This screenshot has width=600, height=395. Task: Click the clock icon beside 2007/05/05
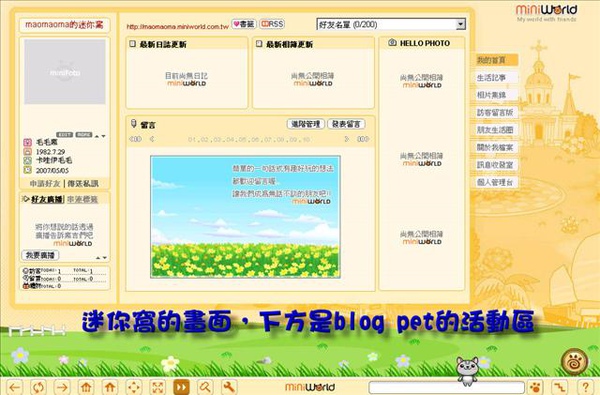28,170
